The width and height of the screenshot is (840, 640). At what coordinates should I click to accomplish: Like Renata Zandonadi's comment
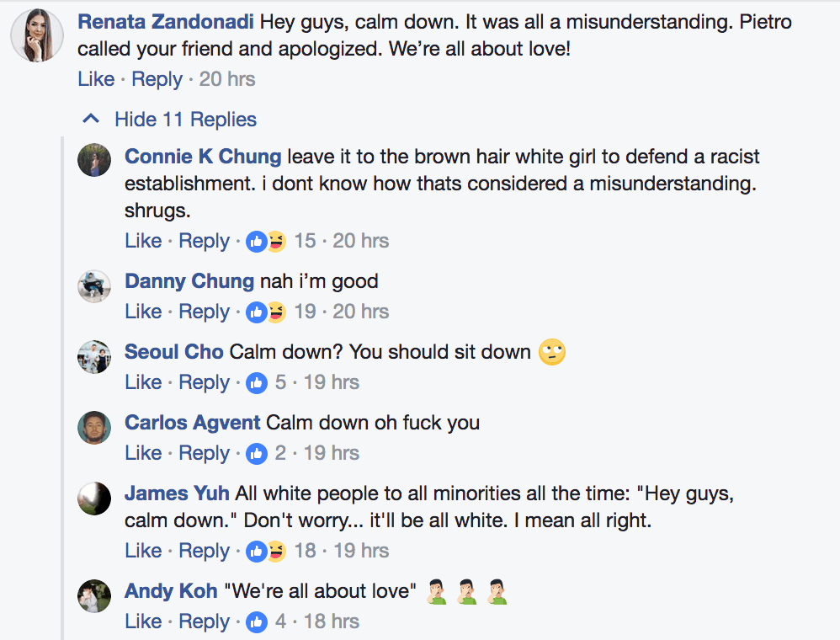(x=96, y=79)
